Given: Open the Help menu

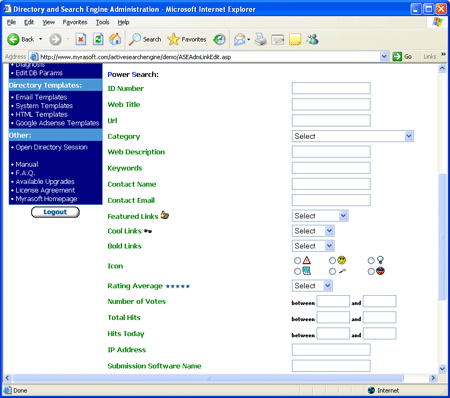Looking at the screenshot, I should click(x=123, y=22).
